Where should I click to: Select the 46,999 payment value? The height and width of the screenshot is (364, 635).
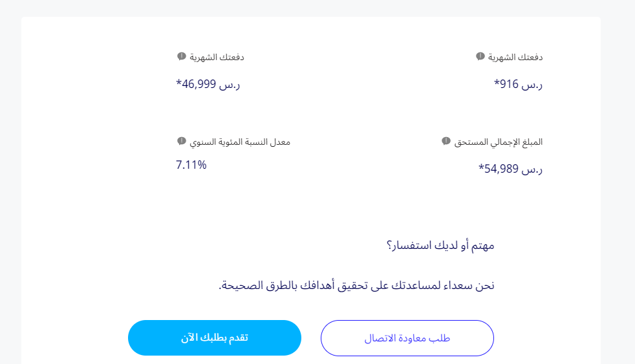197,84
